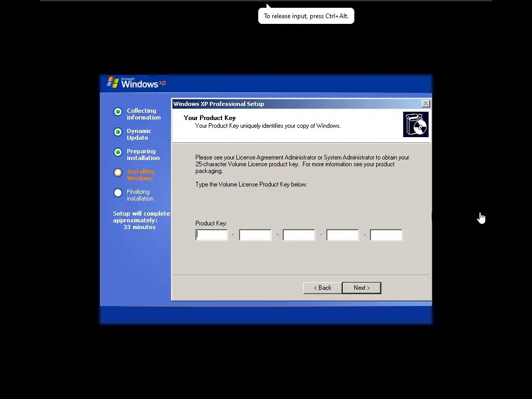The height and width of the screenshot is (399, 532).
Task: Click the software box and CD icon
Action: click(x=416, y=125)
